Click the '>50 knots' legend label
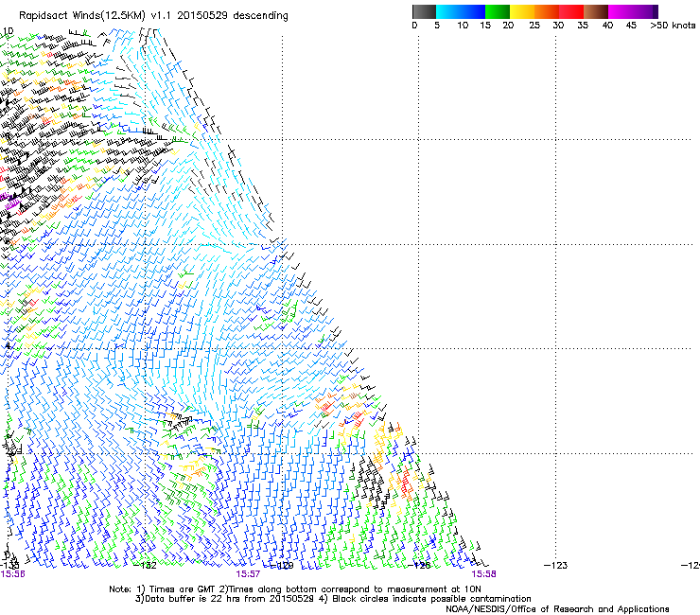This screenshot has width=700, height=615. point(673,26)
